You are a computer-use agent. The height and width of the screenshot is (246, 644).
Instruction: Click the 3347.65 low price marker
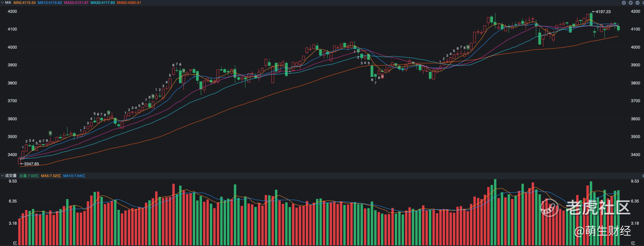coord(31,164)
